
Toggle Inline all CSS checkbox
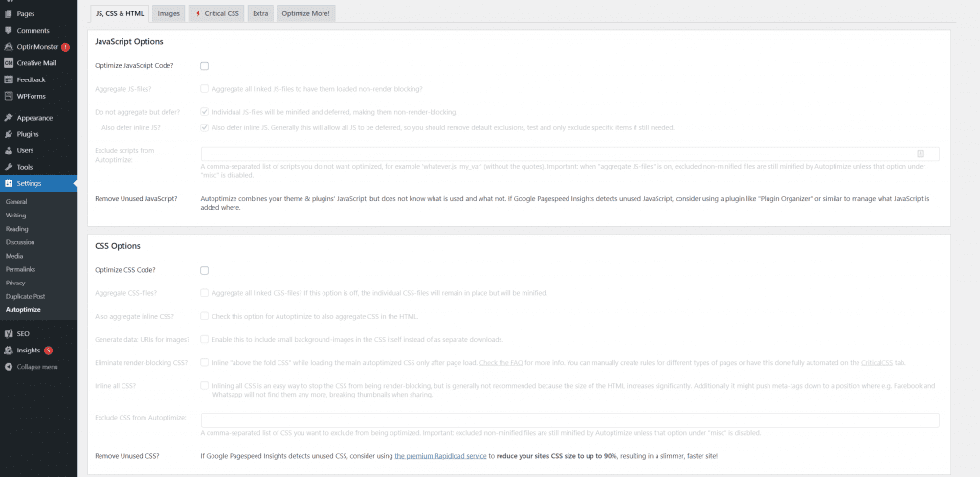[205, 386]
